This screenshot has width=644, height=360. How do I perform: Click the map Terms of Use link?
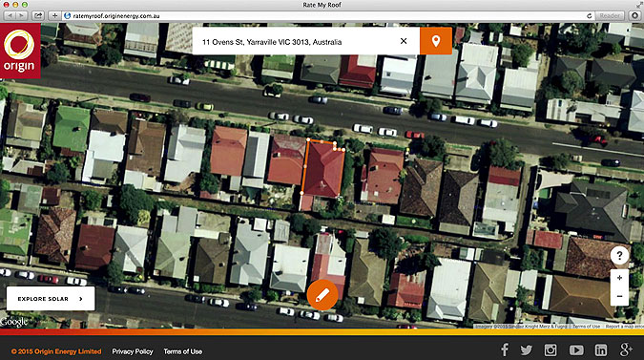586,327
